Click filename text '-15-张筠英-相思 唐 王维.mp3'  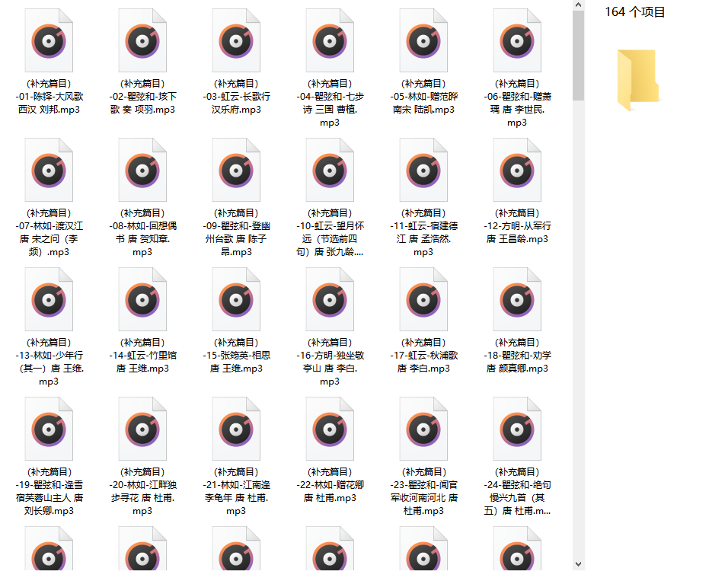pyautogui.click(x=236, y=362)
